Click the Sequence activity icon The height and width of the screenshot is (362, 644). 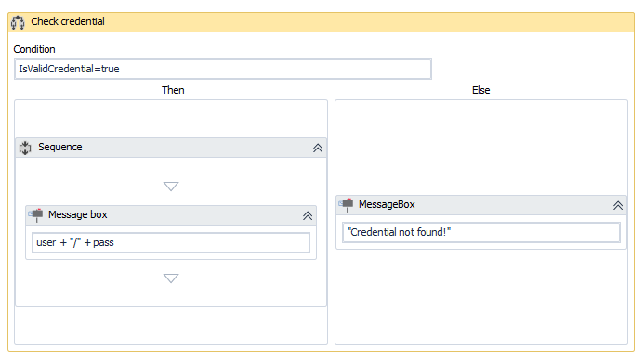pos(25,148)
